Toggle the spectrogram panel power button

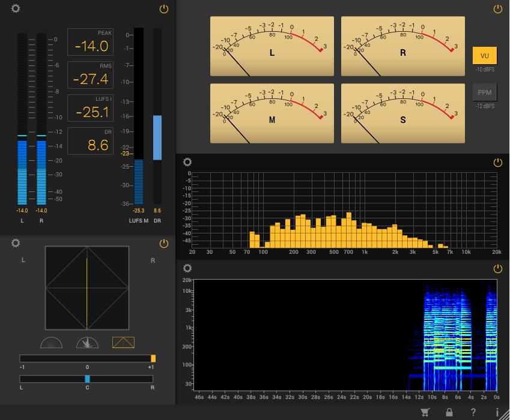(x=497, y=268)
